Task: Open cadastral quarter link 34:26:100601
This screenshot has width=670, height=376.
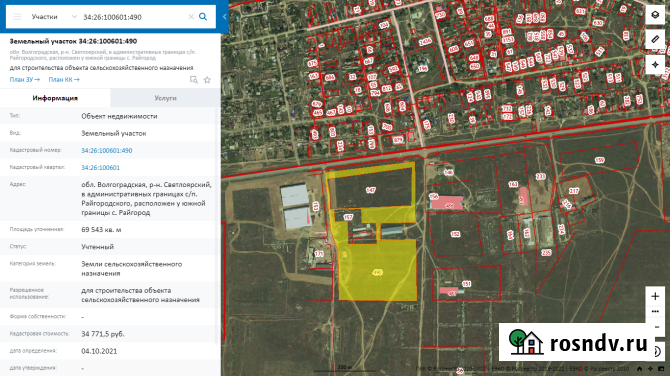Action: [x=100, y=167]
